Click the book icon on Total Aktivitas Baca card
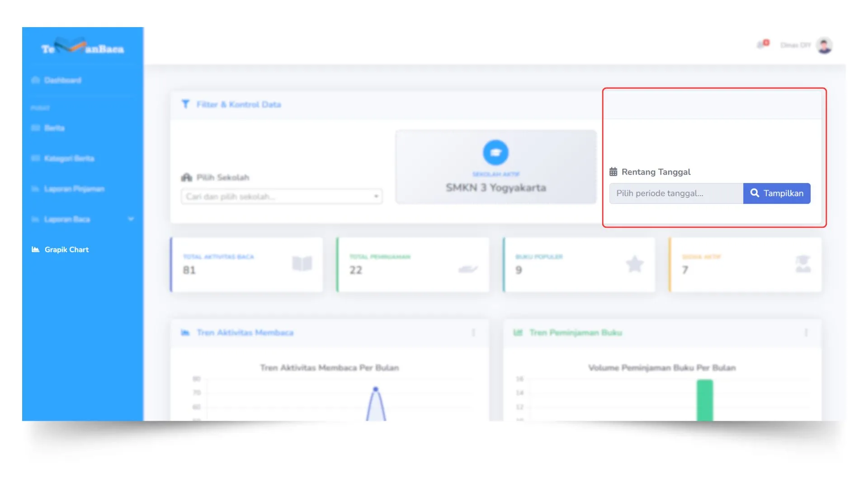868x488 pixels. (302, 263)
